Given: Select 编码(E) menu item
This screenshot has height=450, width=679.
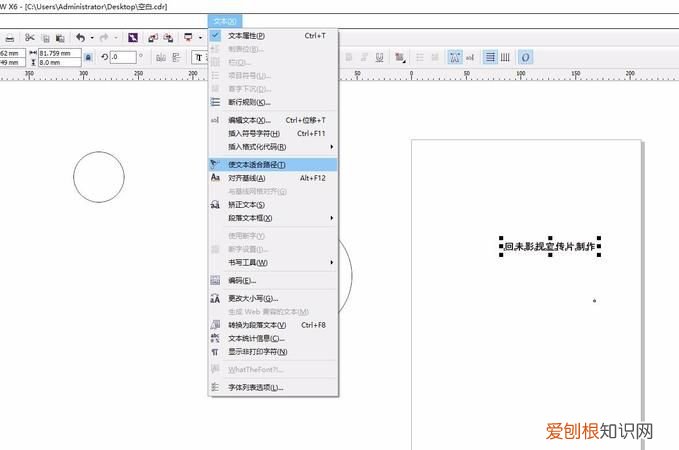Looking at the screenshot, I should tap(273, 281).
